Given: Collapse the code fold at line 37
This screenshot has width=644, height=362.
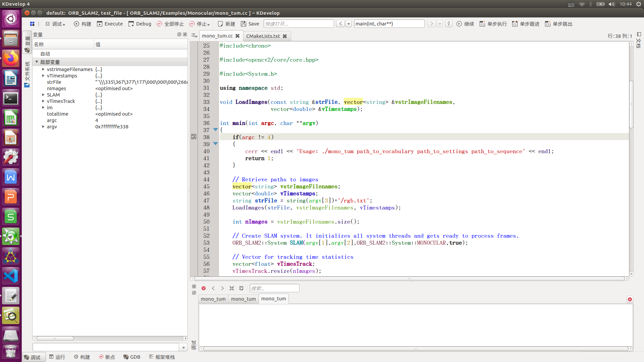Looking at the screenshot, I should pyautogui.click(x=216, y=130).
